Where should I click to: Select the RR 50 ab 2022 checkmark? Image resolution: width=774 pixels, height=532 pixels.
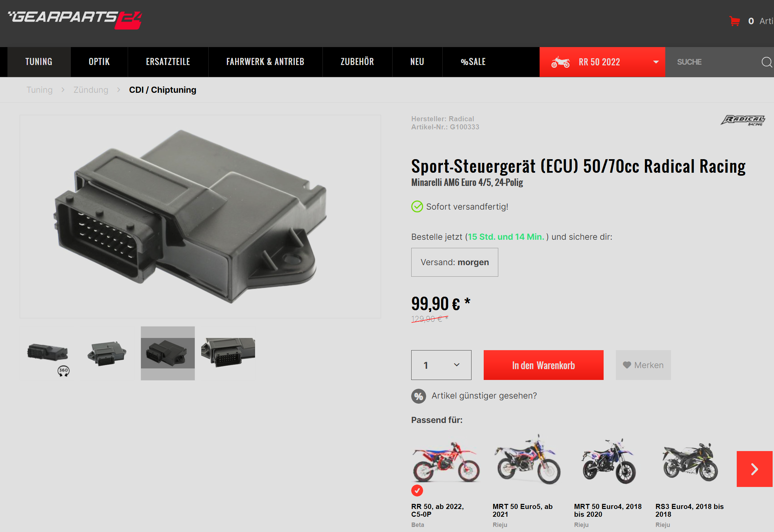point(417,490)
